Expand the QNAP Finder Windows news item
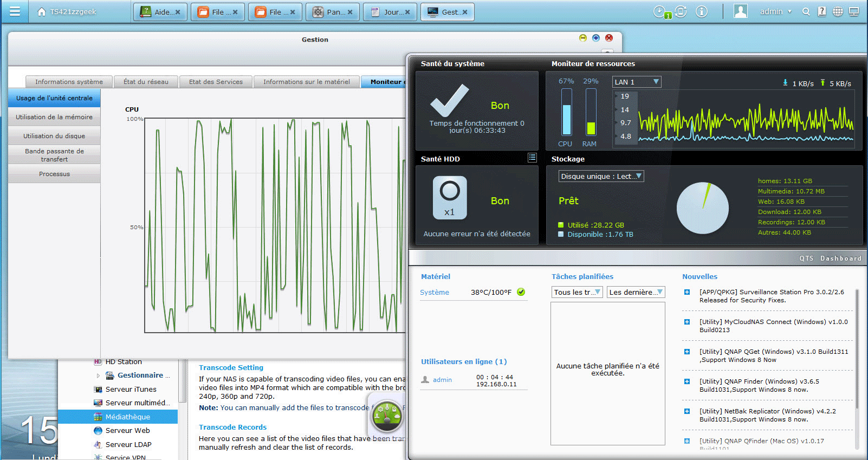 pyautogui.click(x=687, y=381)
